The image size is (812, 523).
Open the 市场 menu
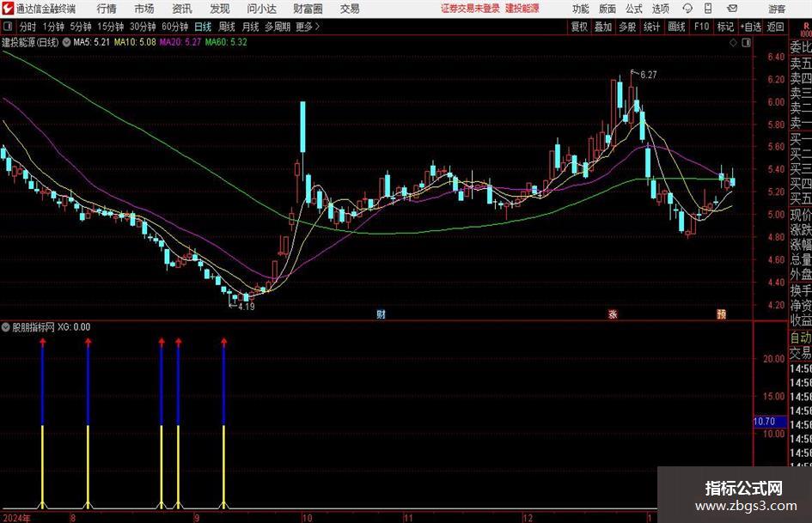coord(144,9)
